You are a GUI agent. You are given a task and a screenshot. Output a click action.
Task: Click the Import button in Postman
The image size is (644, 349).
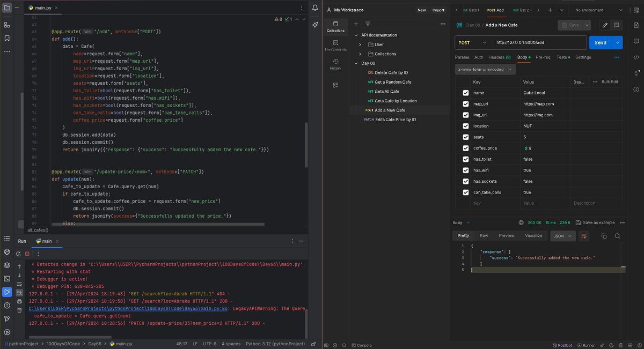438,10
